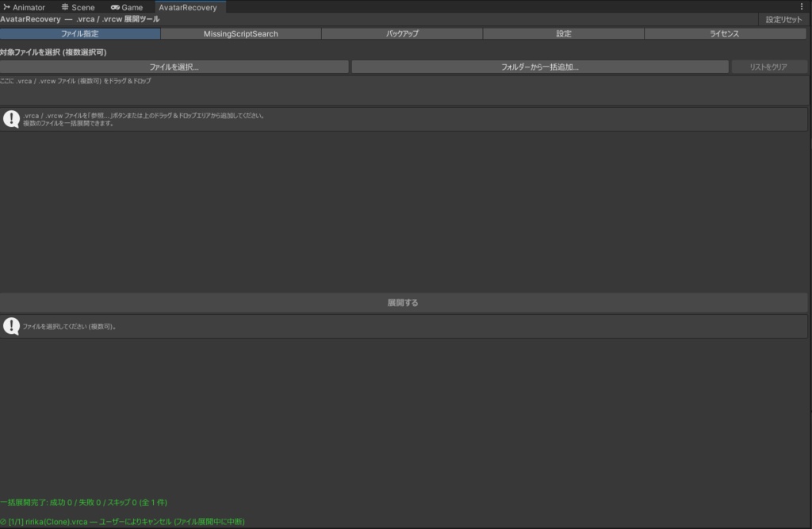812x529 pixels.
Task: Switch to the Animator tab
Action: tap(25, 7)
